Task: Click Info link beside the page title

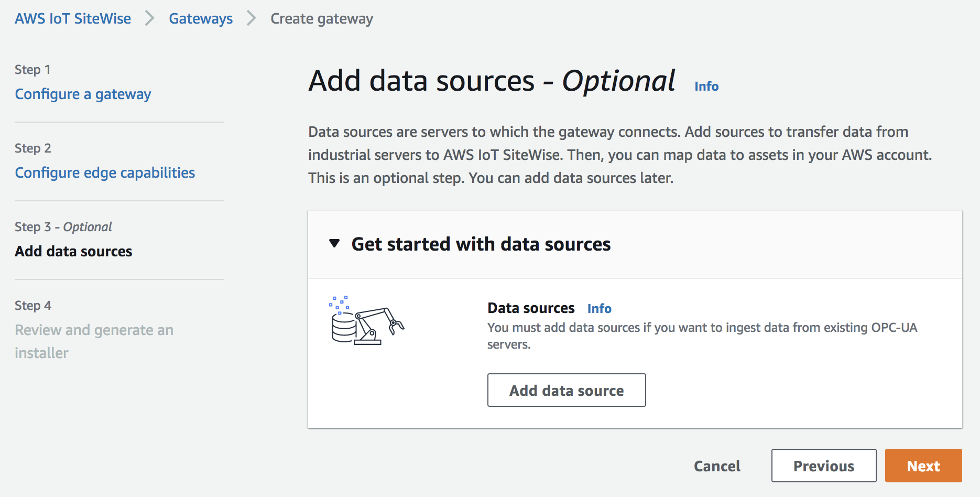Action: (x=706, y=86)
